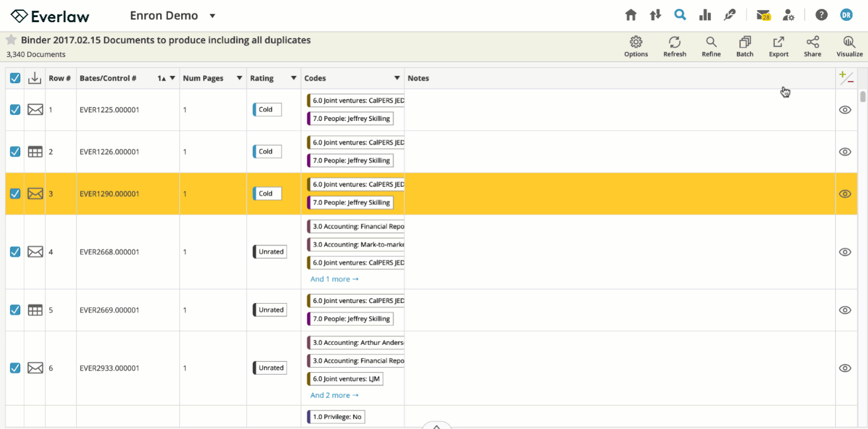Viewport: 868px width, 429px height.
Task: Expand the Enron Demo project dropdown
Action: pyautogui.click(x=212, y=15)
